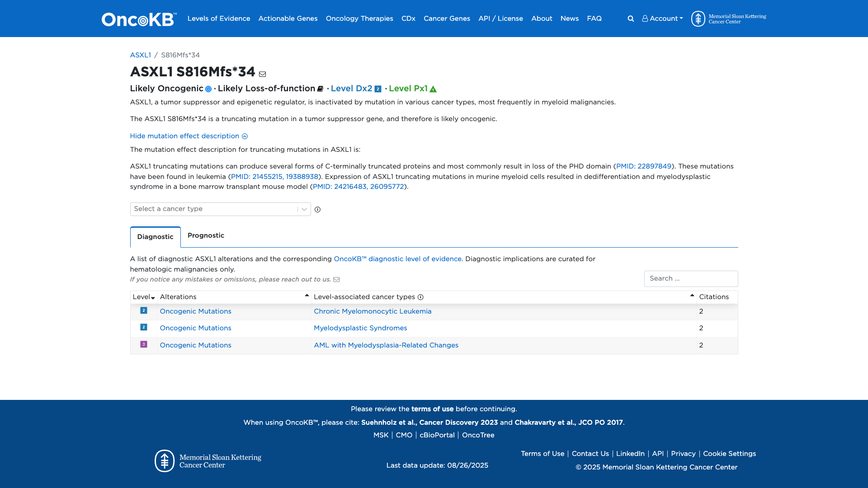The width and height of the screenshot is (868, 488).
Task: Expand the Account menu
Action: (662, 19)
